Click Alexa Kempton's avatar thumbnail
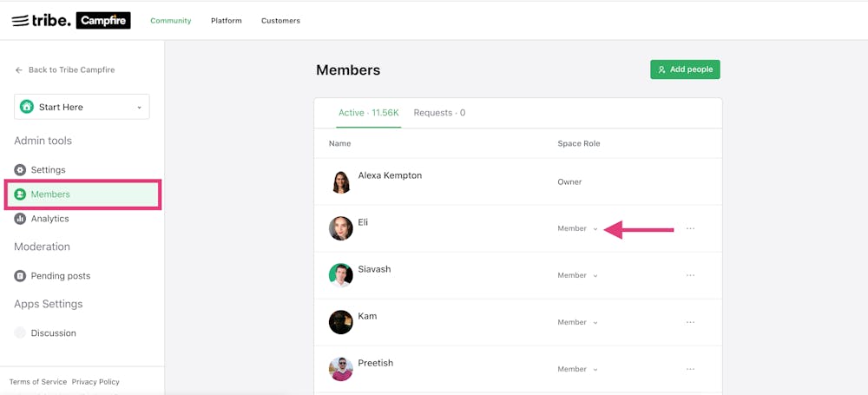 coord(341,182)
